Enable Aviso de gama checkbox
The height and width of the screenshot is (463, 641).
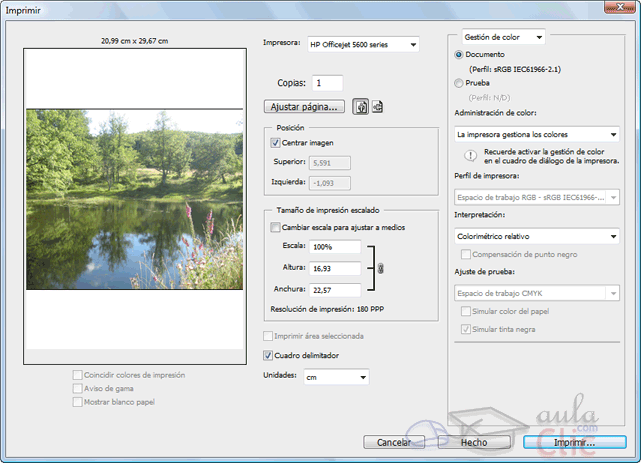77,388
